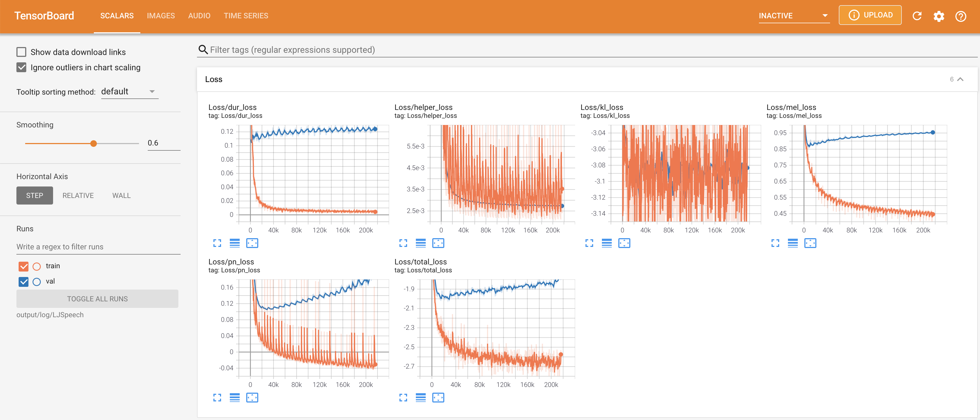Toggle y-axis log scale for Loss/helper_loss
980x420 pixels.
coord(421,243)
